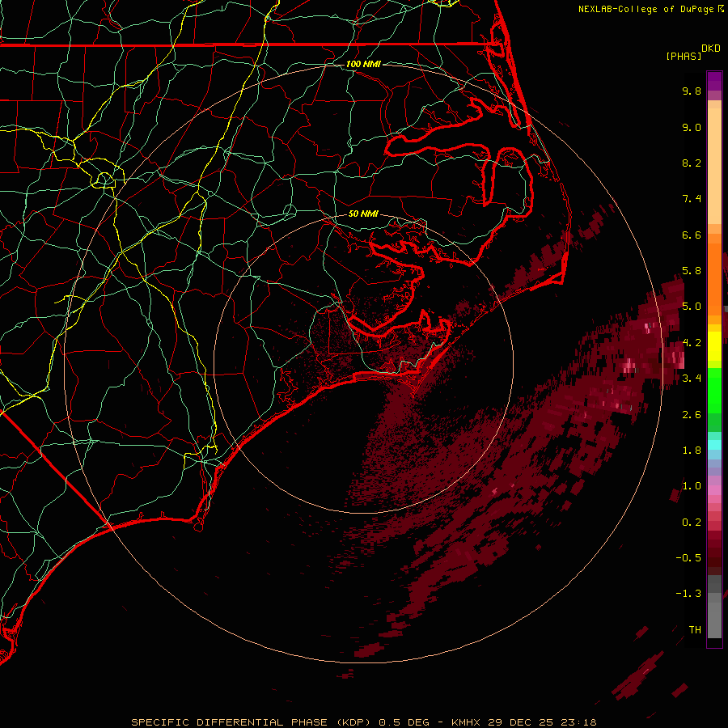Click the TH label on the scale
The width and height of the screenshot is (728, 728).
695,630
